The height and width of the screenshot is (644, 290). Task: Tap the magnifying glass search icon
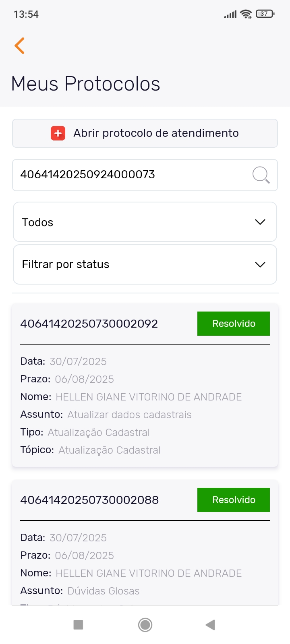(261, 175)
